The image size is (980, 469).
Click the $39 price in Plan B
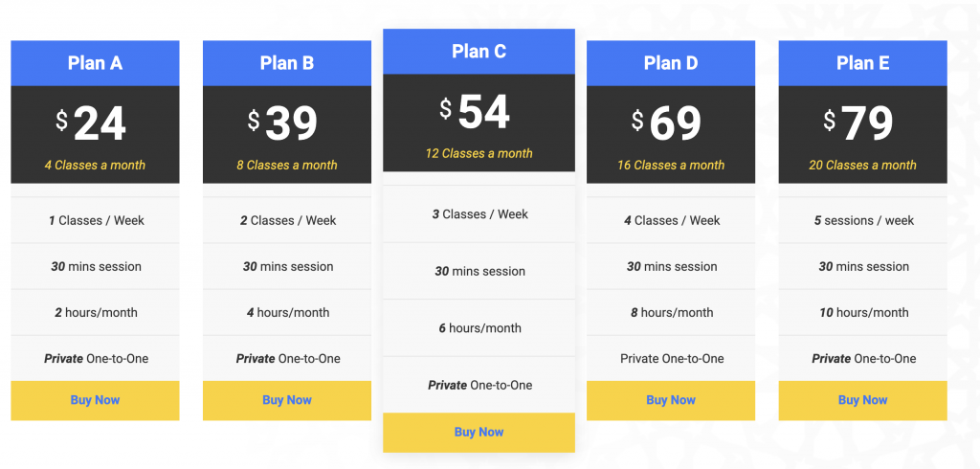point(282,123)
